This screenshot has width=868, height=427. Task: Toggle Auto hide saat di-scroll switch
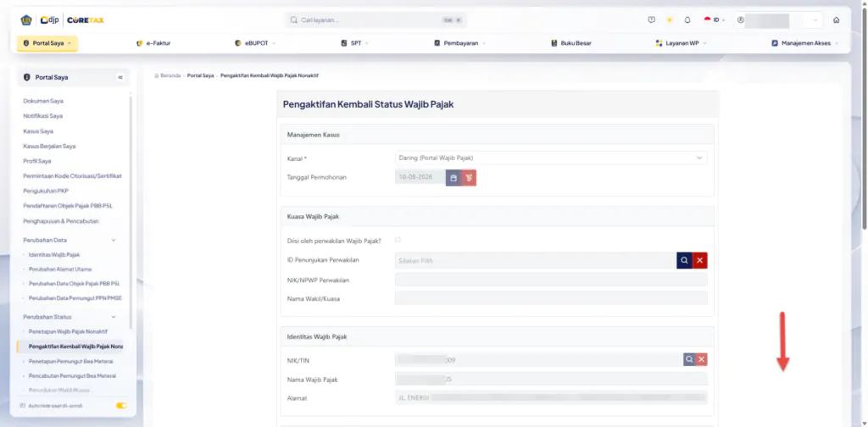tap(121, 406)
